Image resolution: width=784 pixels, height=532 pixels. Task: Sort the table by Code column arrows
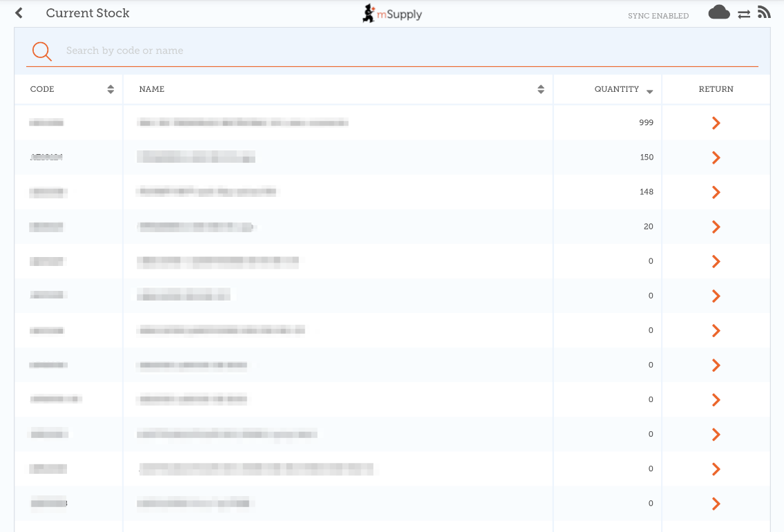(x=111, y=89)
